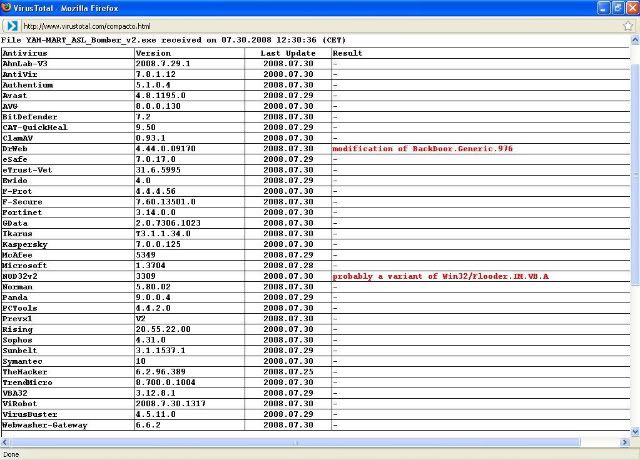
Task: Click the 'eSafe' antivirus cell
Action: 68,159
